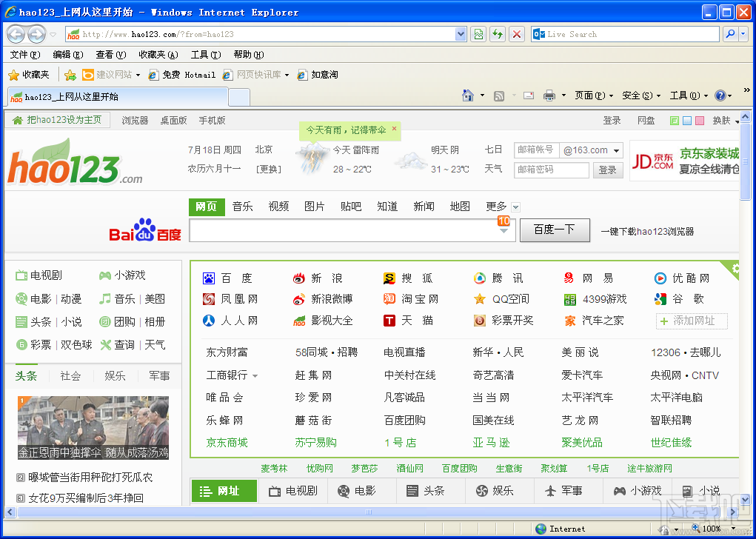The height and width of the screenshot is (539, 756).
Task: Click the hao123.com logo
Action: click(75, 162)
